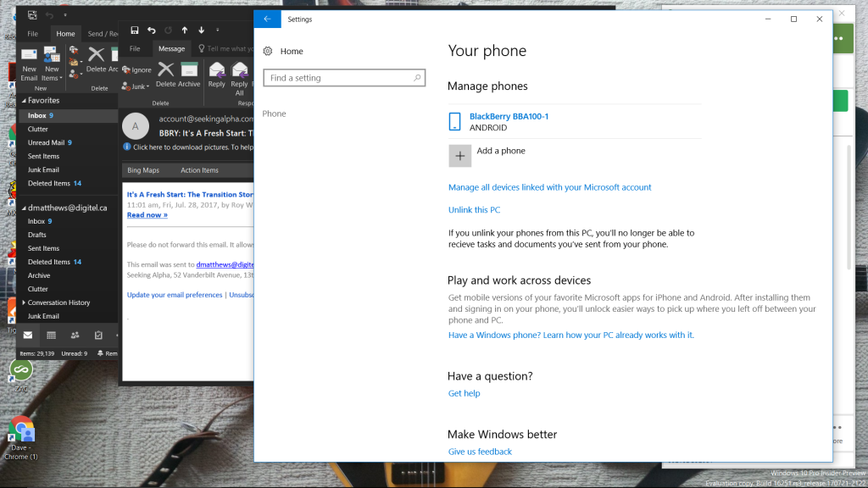Open the Junk dropdown in message ribbon
The height and width of the screenshot is (488, 868).
(136, 86)
